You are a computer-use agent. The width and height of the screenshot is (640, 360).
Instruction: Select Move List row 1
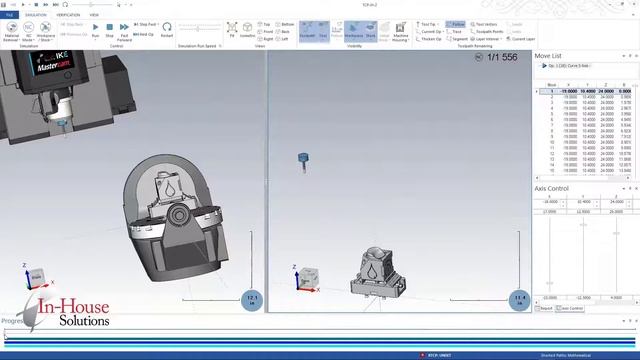(585, 91)
